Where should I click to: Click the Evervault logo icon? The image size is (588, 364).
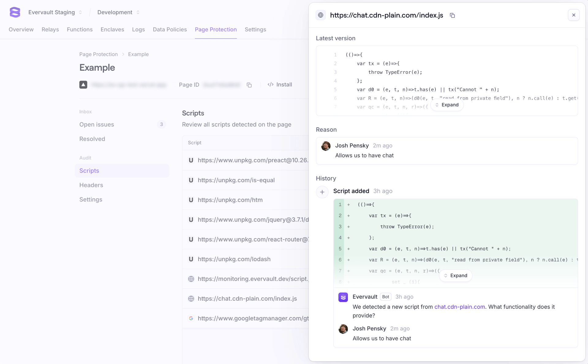point(15,12)
